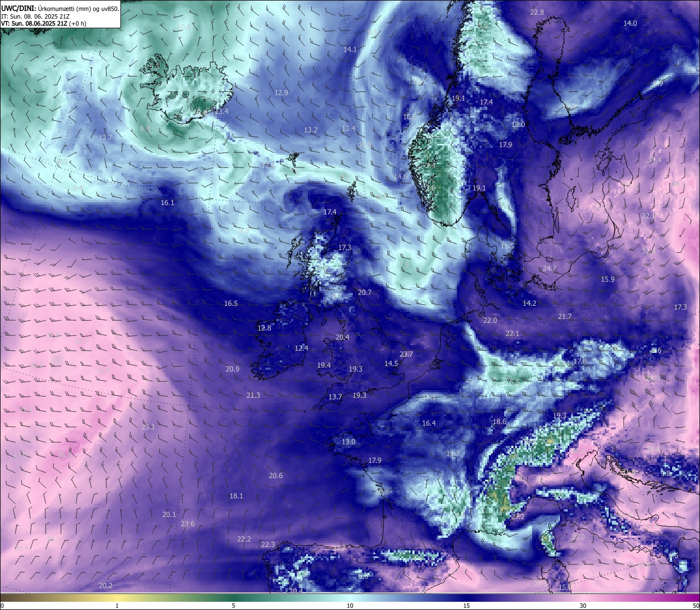Click the 23.1 value in the Atlantic

point(148,427)
